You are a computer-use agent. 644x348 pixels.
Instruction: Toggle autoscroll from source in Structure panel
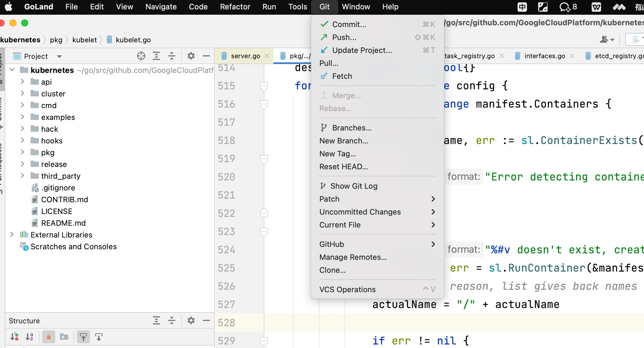99,337
